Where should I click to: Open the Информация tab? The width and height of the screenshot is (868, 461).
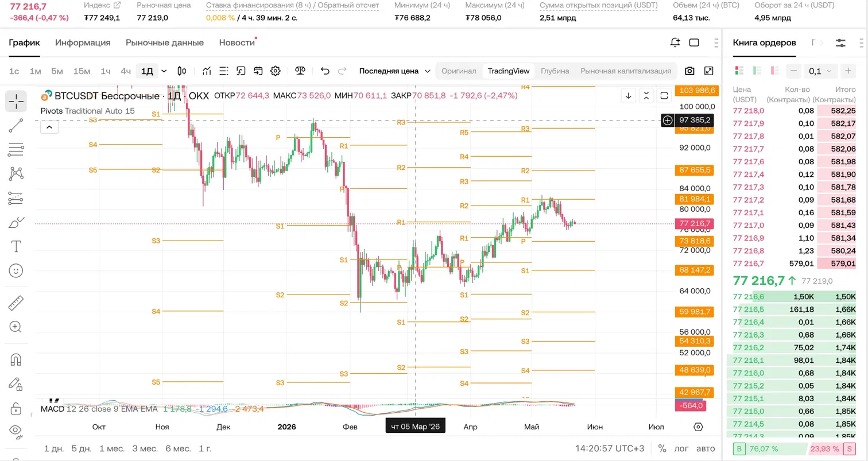pyautogui.click(x=83, y=42)
